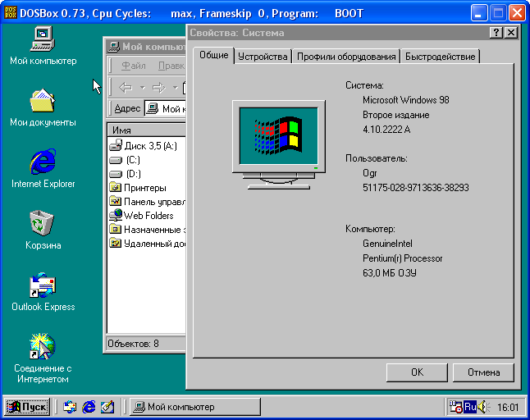Click the Microsoft Windows 98 text

(x=405, y=100)
